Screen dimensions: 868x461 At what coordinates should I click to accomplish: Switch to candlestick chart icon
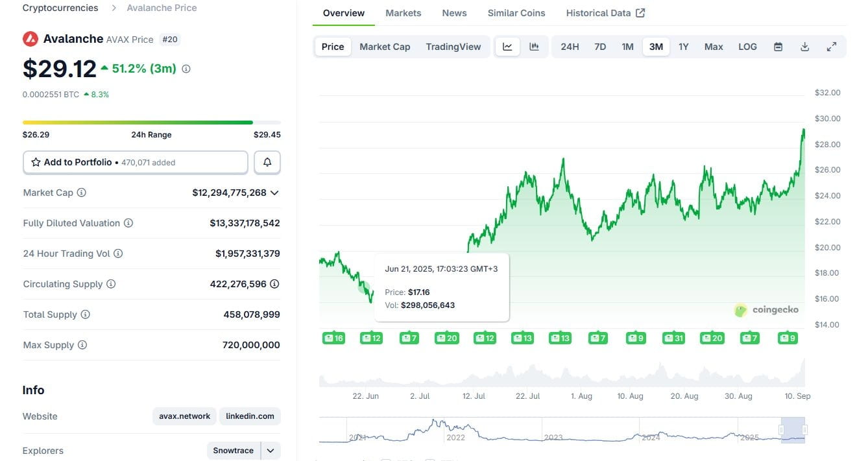(x=534, y=47)
